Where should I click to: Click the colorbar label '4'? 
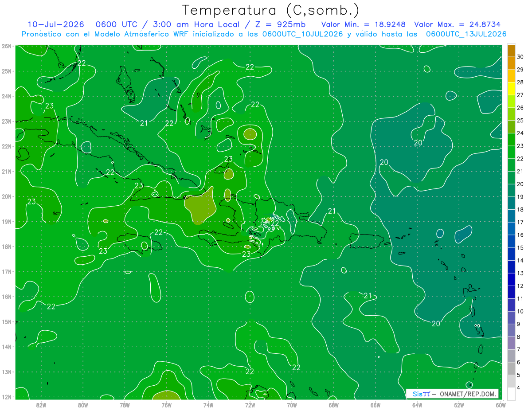pos(519,388)
